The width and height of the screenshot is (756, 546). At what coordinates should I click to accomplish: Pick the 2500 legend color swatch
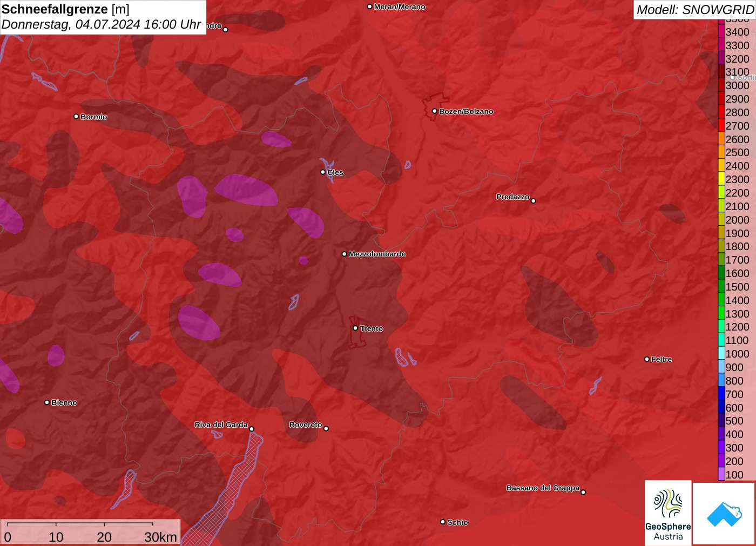[x=721, y=152]
